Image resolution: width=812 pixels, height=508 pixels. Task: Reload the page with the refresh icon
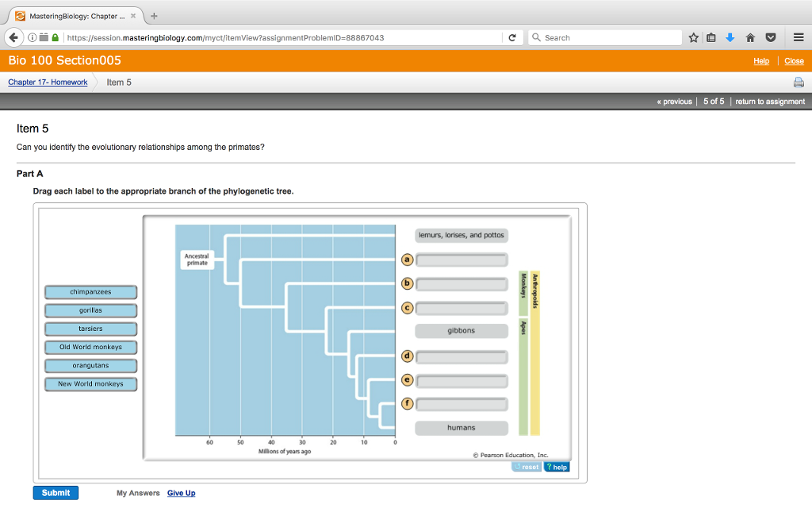[x=512, y=37]
